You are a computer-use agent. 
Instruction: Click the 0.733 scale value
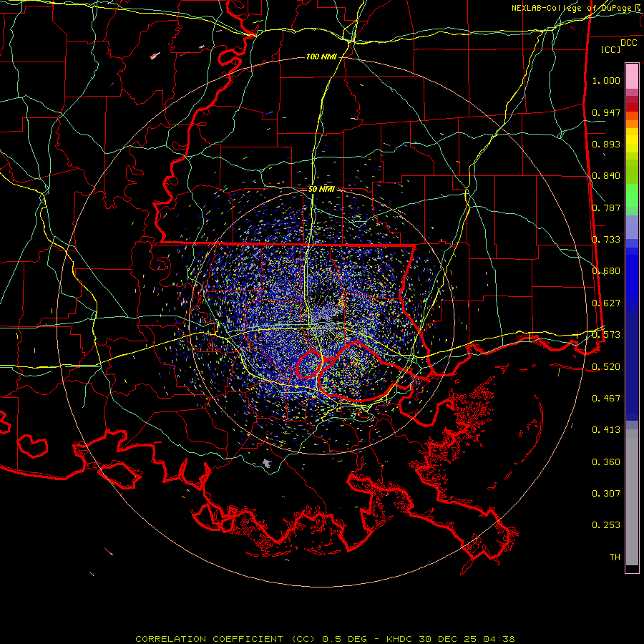point(606,240)
